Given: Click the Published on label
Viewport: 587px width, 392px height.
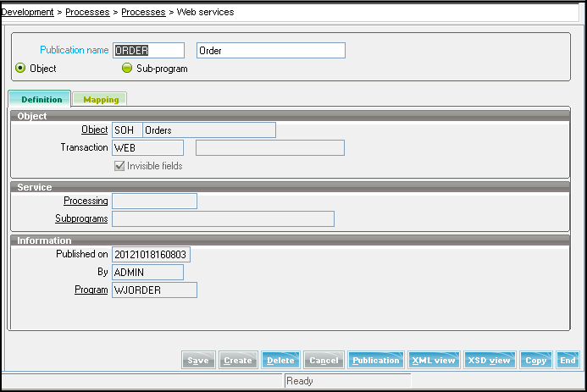Looking at the screenshot, I should (x=82, y=254).
